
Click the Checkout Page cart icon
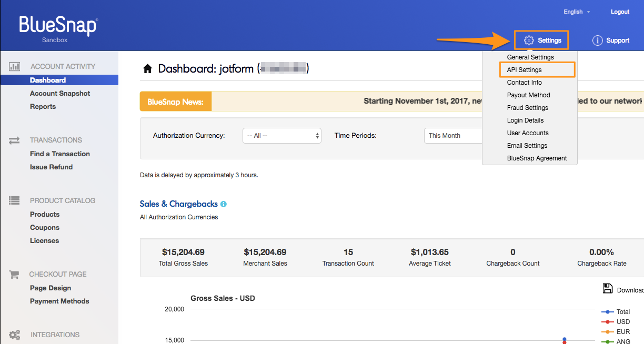point(14,274)
